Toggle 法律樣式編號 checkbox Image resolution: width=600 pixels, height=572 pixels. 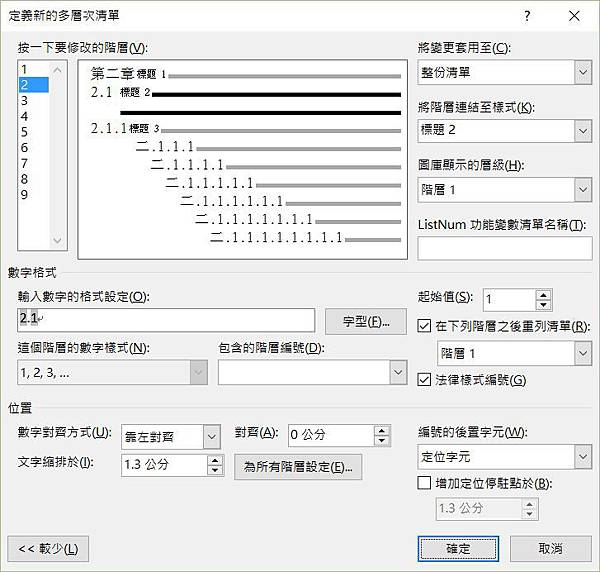coord(424,380)
